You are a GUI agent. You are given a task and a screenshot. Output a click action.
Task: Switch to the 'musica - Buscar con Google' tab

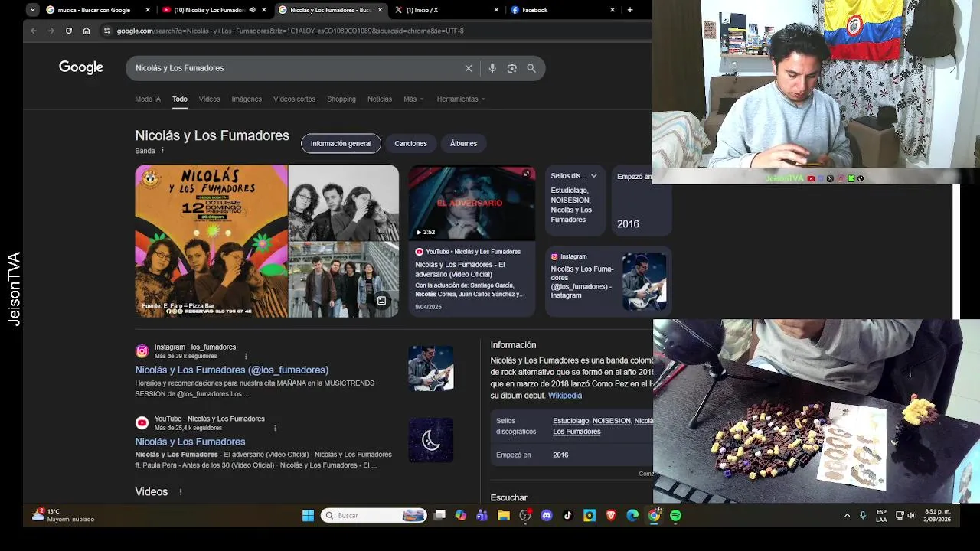(x=93, y=10)
